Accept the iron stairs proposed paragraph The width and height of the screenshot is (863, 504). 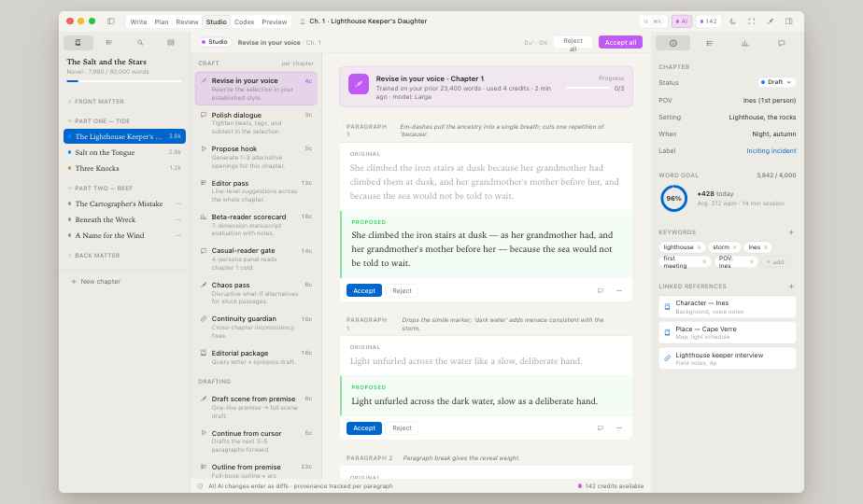click(x=364, y=290)
